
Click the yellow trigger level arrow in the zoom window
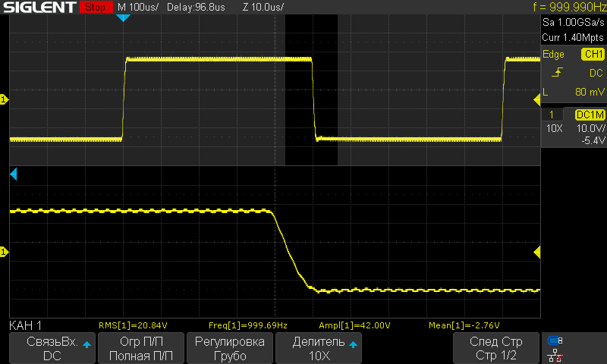tap(537, 253)
